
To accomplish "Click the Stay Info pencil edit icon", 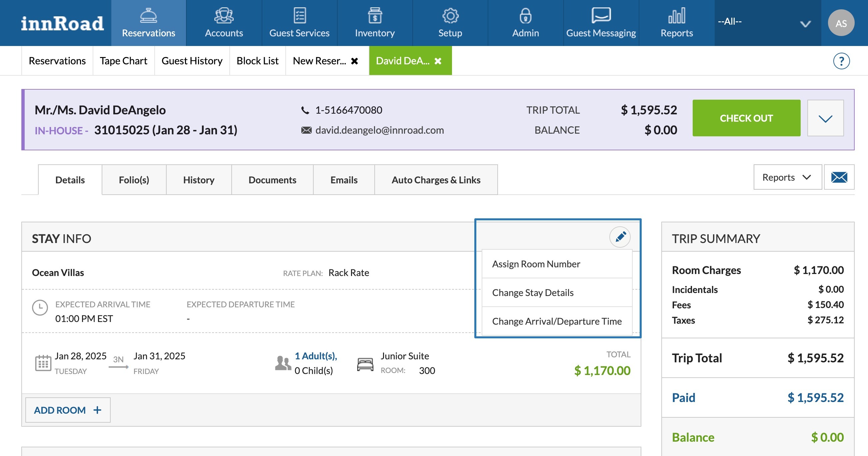I will [620, 237].
